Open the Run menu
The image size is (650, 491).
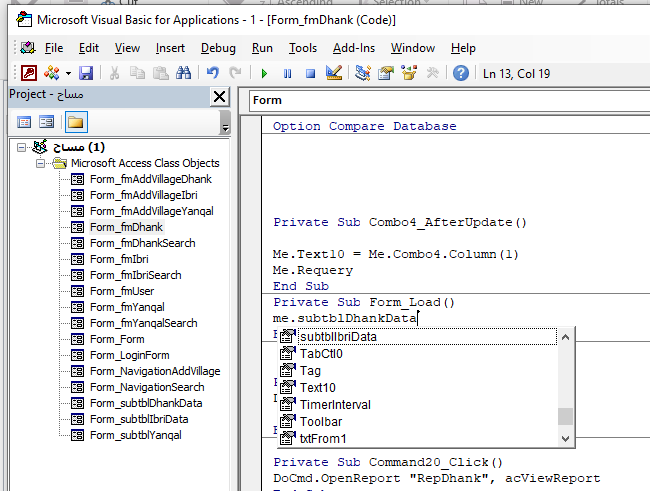(x=262, y=48)
